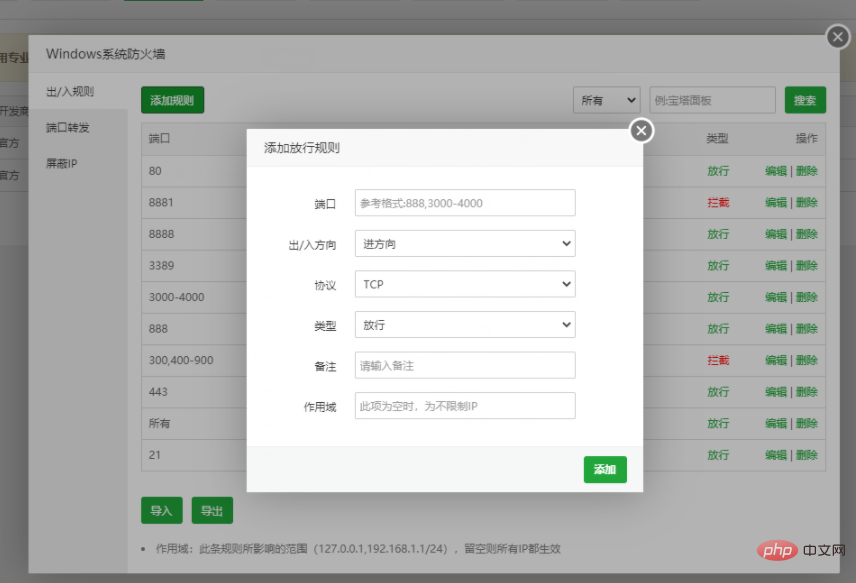Click 编辑 for port 8881 row
856x583 pixels.
coord(776,203)
